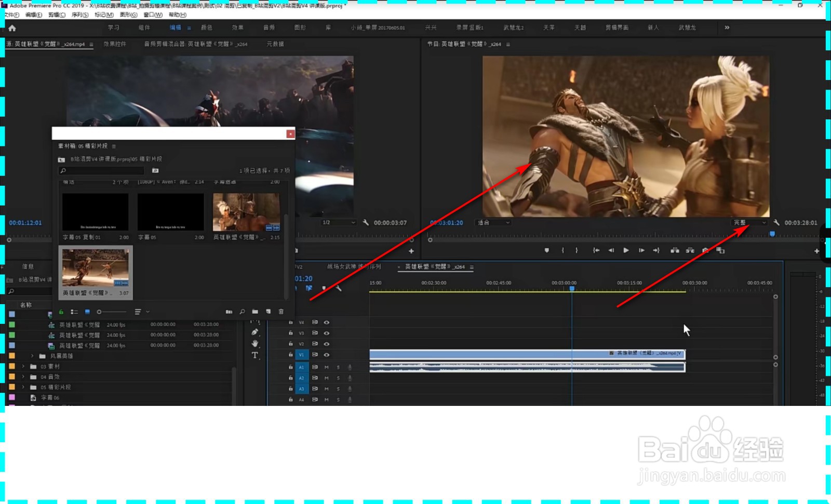Open Program monitor zoom level dropdown 适合

[x=494, y=223]
